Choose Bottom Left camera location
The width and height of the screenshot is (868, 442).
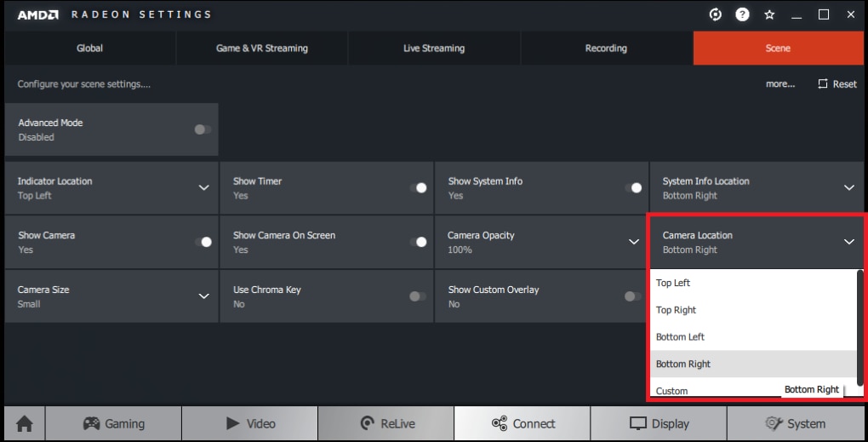pyautogui.click(x=753, y=336)
